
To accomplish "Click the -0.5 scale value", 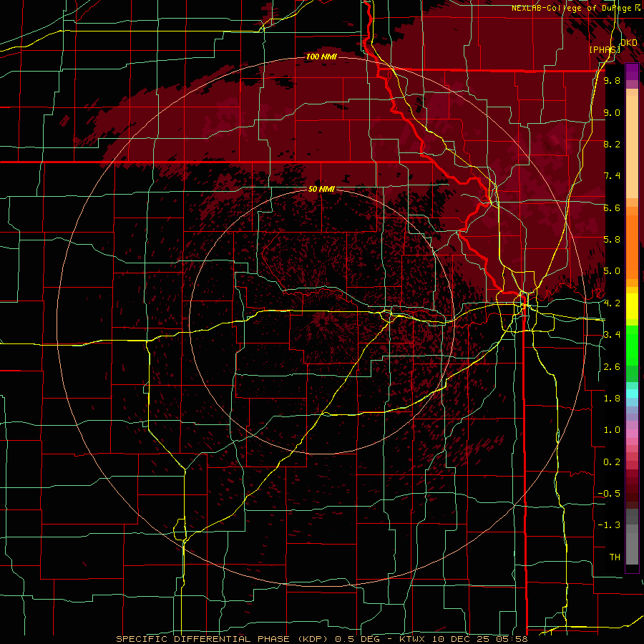I will pyautogui.click(x=609, y=494).
